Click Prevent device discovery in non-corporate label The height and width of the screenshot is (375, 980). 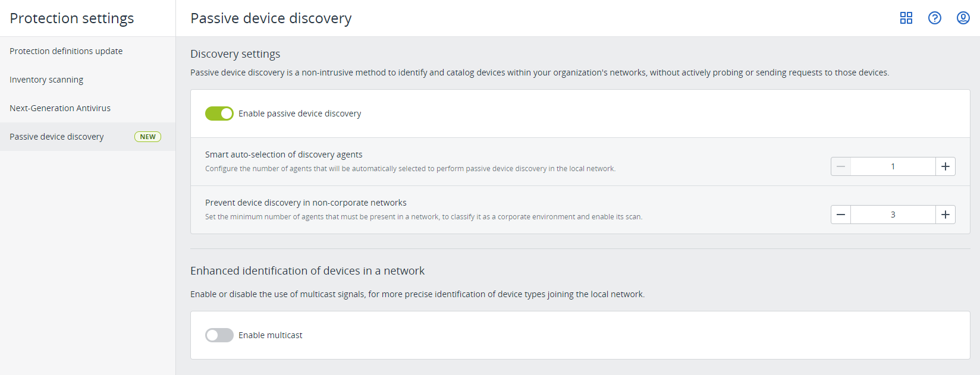pyautogui.click(x=306, y=203)
